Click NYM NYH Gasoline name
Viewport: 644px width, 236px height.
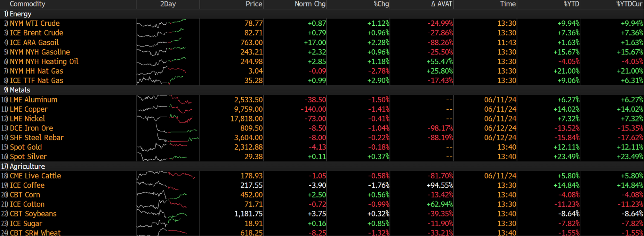coord(40,52)
